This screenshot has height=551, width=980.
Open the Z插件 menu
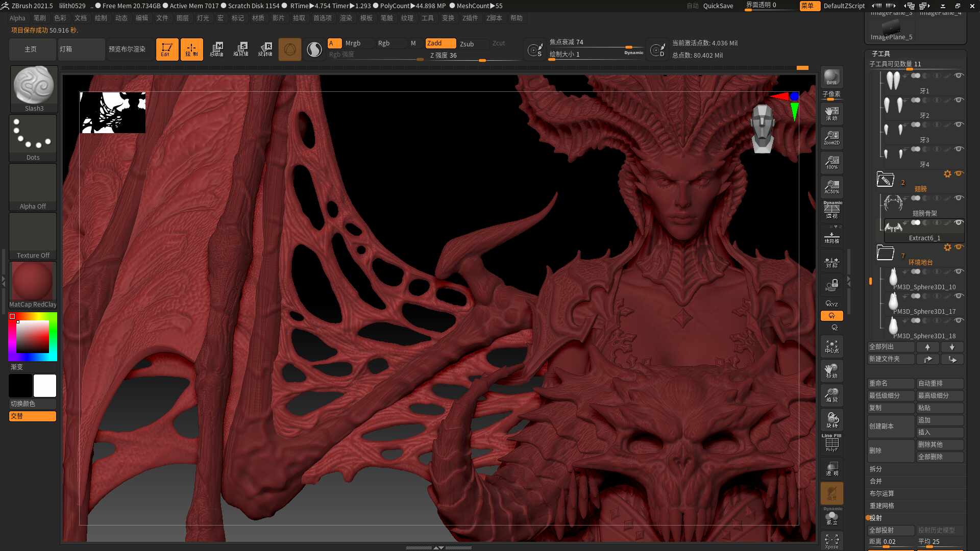coord(470,18)
